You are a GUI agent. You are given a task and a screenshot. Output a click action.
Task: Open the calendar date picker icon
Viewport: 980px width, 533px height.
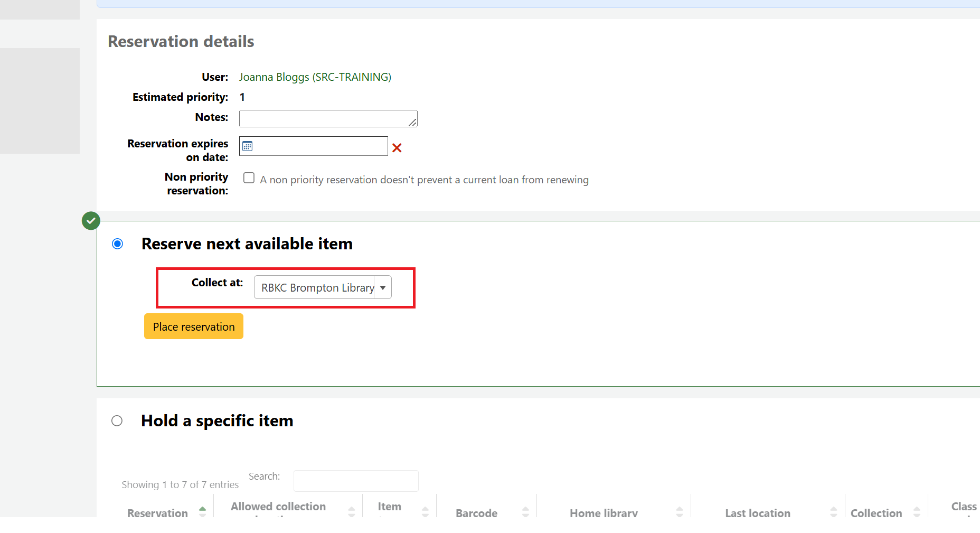click(247, 146)
